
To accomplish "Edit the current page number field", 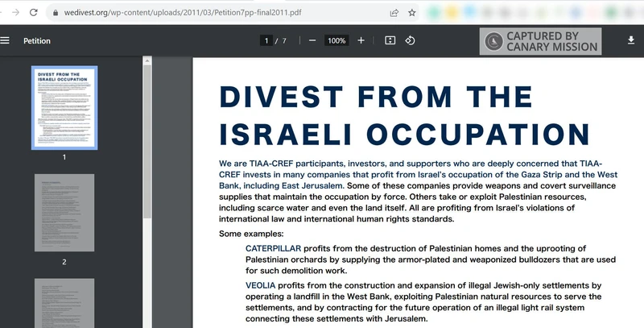I will (266, 40).
